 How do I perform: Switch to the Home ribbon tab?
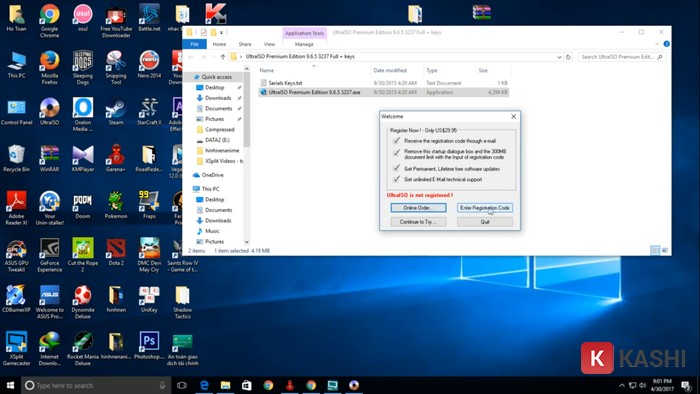(x=219, y=44)
